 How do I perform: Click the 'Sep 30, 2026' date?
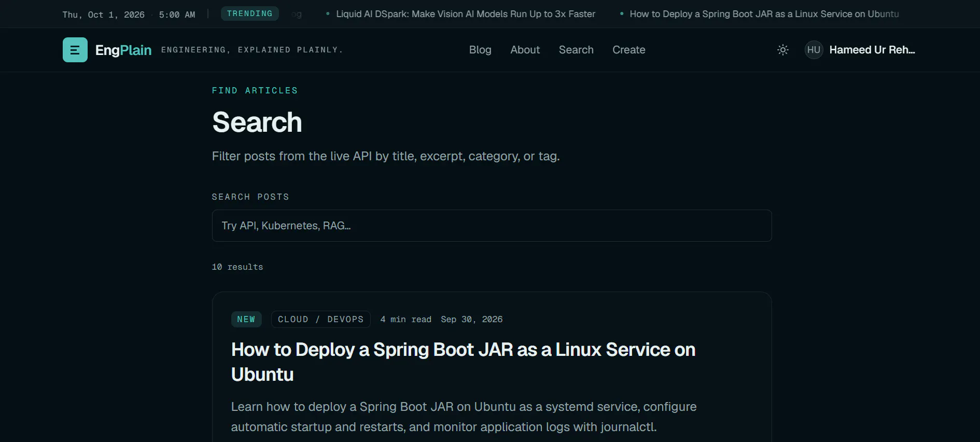pos(471,320)
